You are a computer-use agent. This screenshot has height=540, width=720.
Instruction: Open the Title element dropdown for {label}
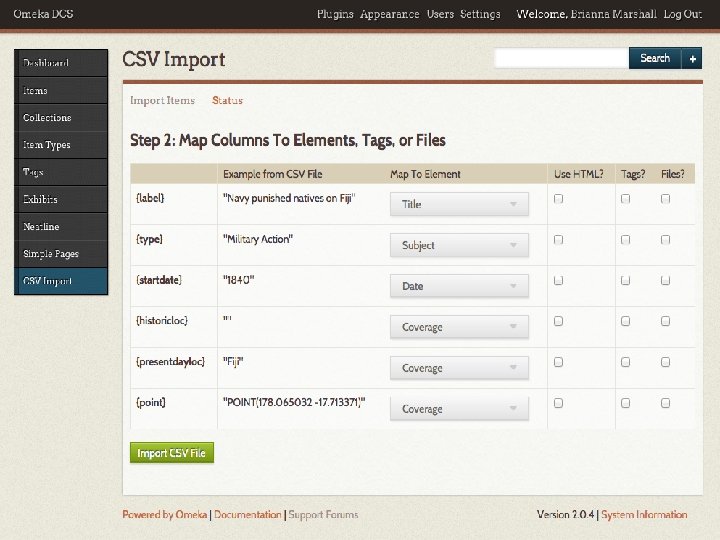459,204
